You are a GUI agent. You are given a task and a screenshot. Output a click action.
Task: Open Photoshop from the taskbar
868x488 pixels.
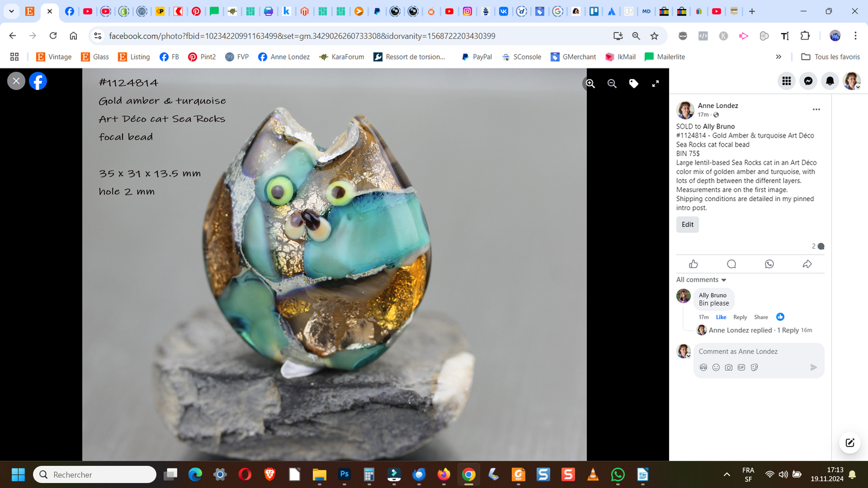(344, 475)
